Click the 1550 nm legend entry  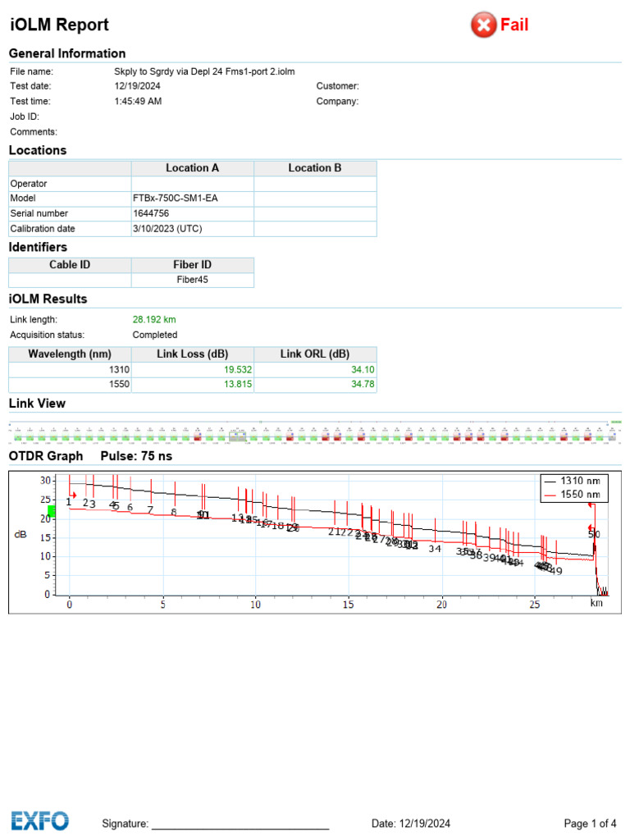coord(573,495)
